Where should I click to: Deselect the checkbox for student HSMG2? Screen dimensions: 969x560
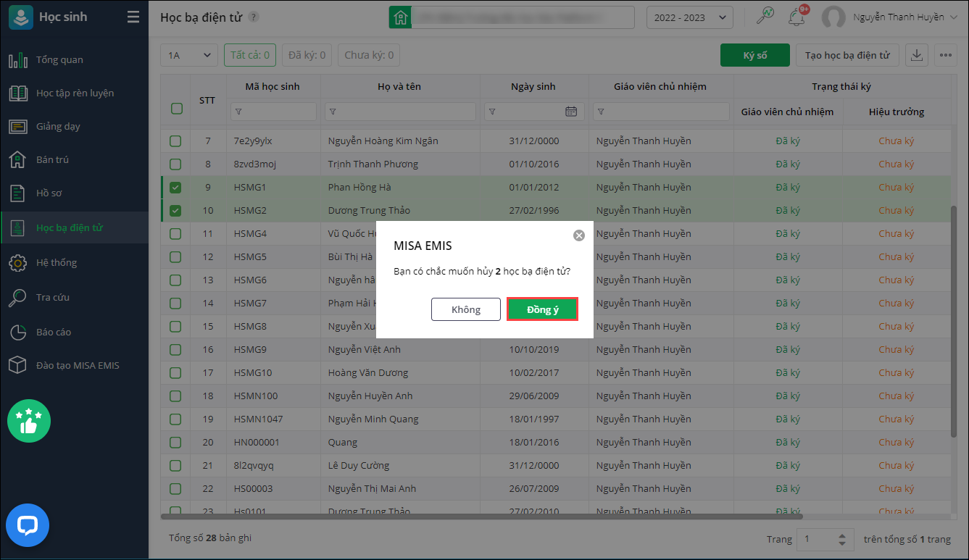[175, 211]
